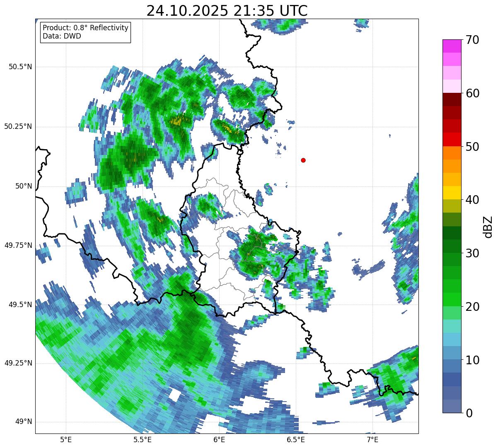Click the bright green 20 dBZ colorbar segment

point(452,299)
